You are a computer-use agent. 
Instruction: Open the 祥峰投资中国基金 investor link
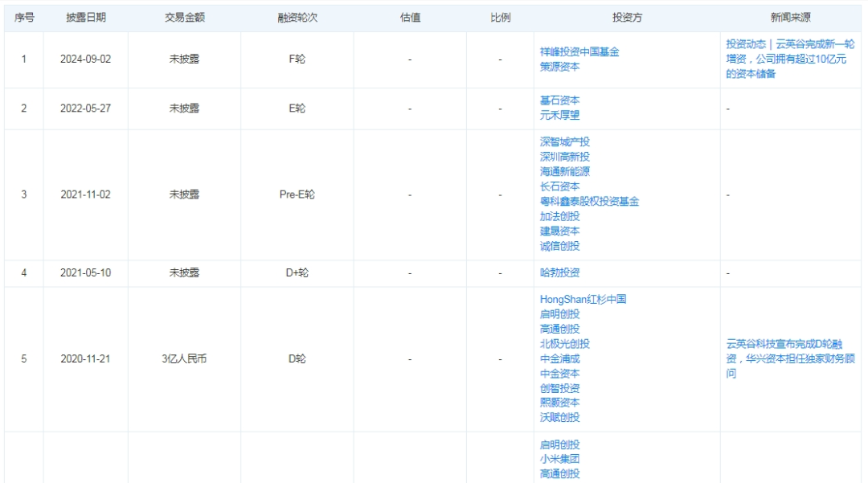click(579, 52)
